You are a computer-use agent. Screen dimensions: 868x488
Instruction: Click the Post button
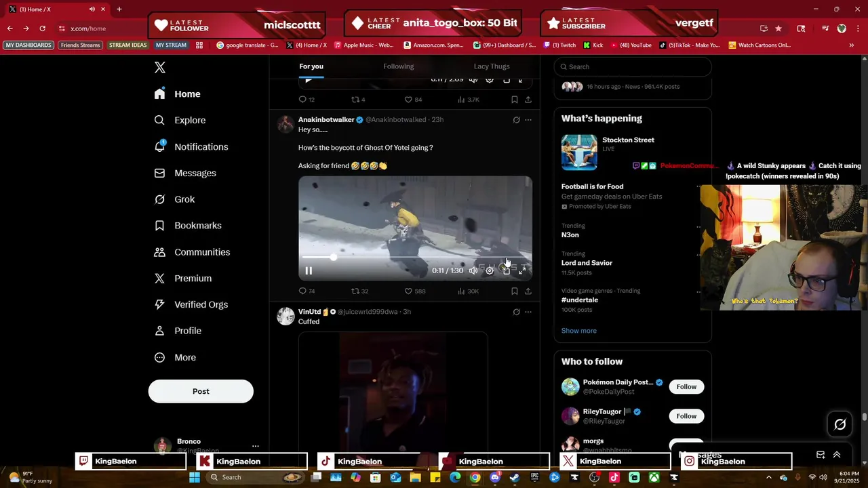point(201,391)
